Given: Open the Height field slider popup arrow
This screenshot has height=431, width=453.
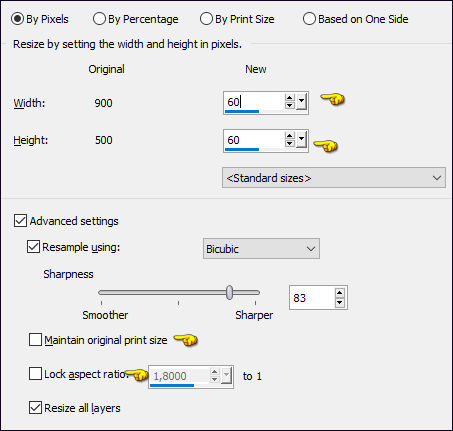Looking at the screenshot, I should point(301,140).
